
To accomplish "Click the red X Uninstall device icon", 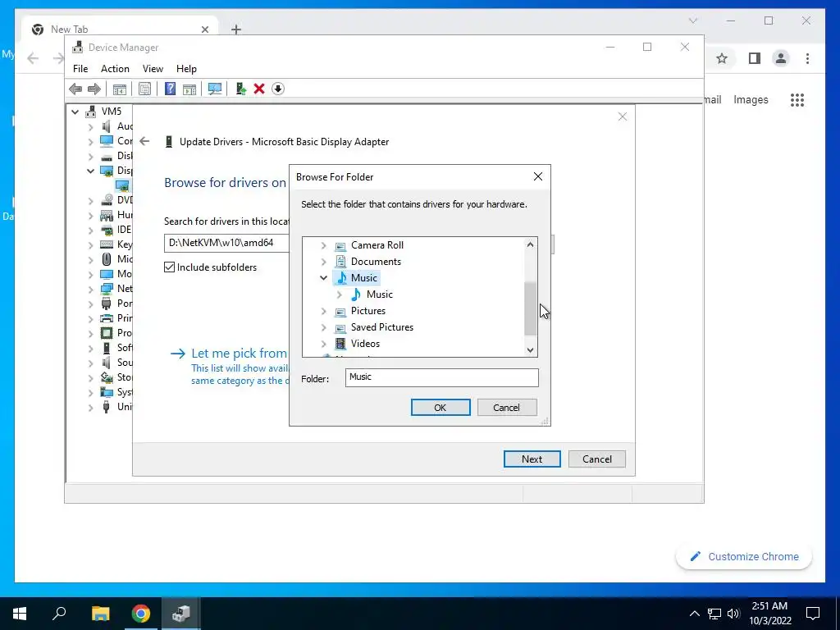I will coord(259,89).
